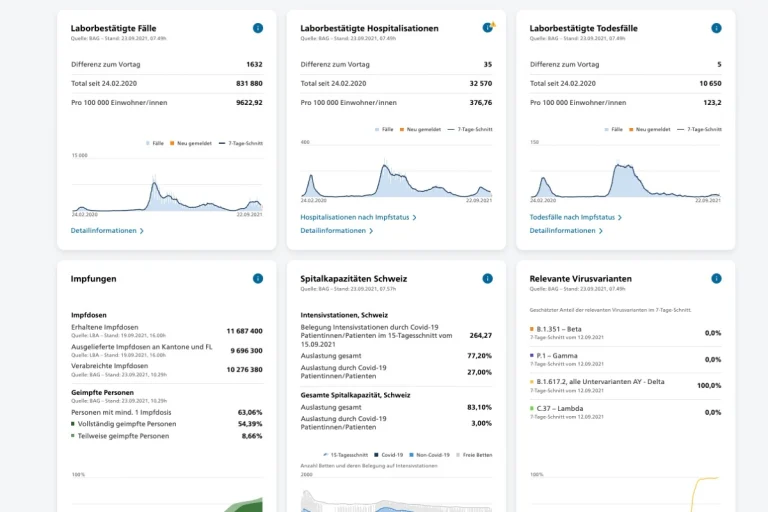Image resolution: width=768 pixels, height=512 pixels.
Task: Toggle 7-Tage-Schnitt legend in Todesfälle chart
Action: pos(699,129)
